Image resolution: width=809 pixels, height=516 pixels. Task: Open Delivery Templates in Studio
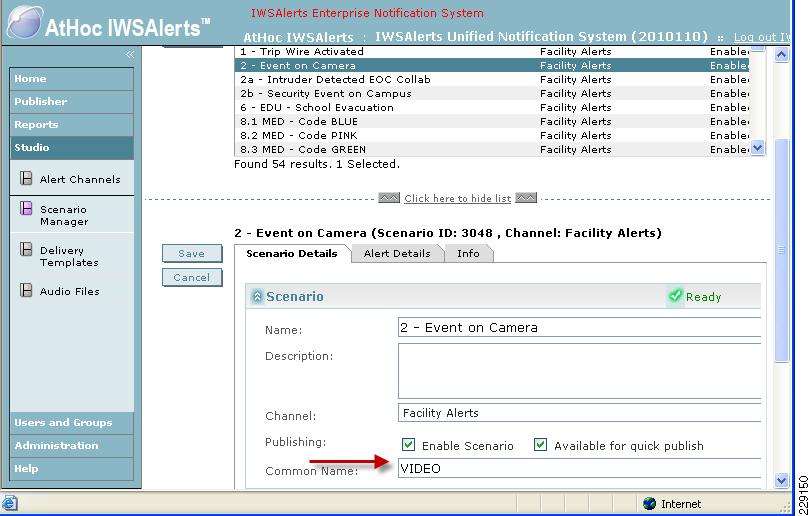pos(69,256)
